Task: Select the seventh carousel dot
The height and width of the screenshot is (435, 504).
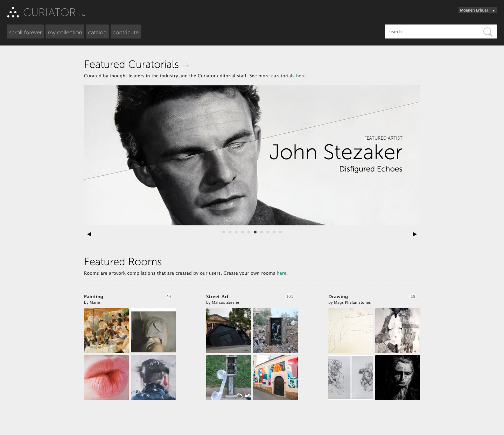Action: coord(261,232)
